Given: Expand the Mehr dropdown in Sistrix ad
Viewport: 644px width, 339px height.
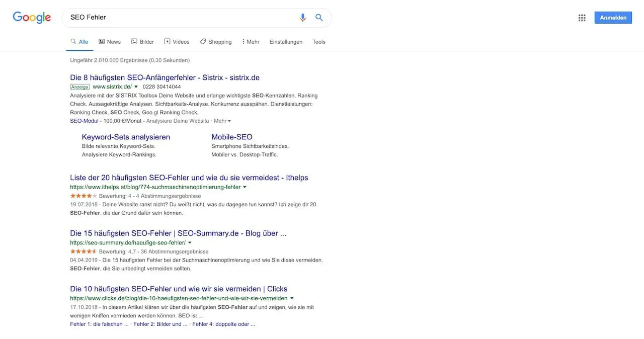Looking at the screenshot, I should pos(222,121).
